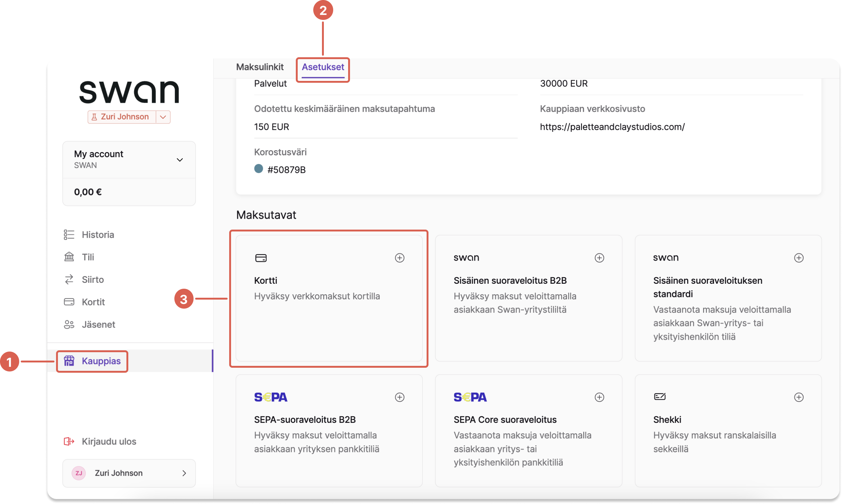Click swan logo on Sisäinen suoraveloitus B2B tile

[466, 258]
